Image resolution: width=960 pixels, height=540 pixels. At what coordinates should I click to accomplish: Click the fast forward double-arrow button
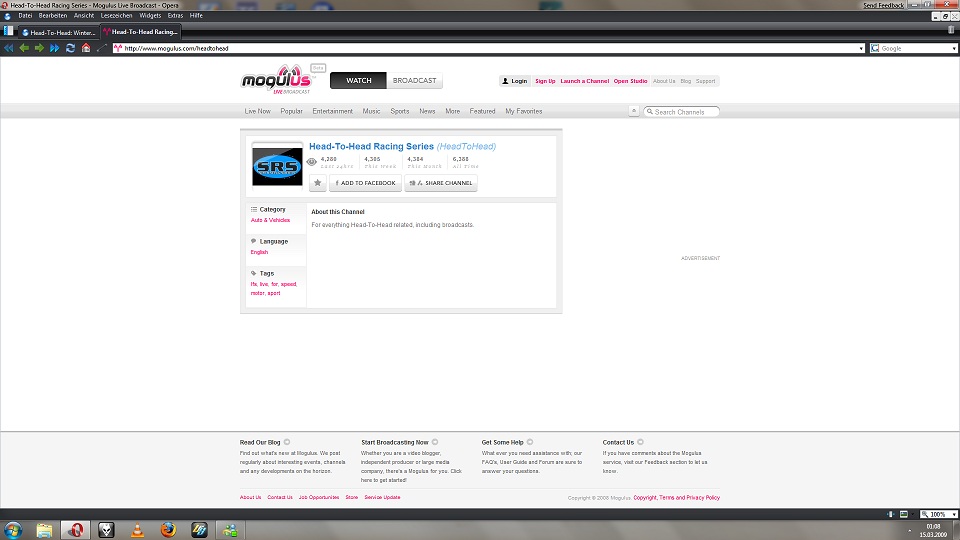pos(54,48)
